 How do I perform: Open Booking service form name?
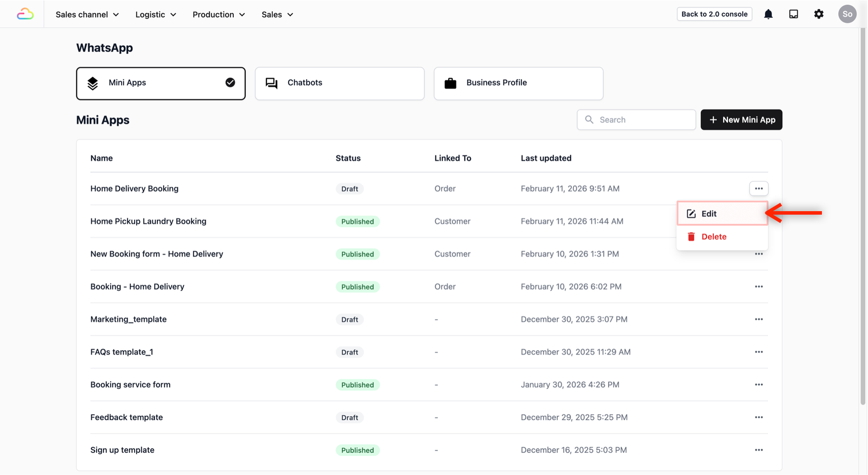(130, 384)
